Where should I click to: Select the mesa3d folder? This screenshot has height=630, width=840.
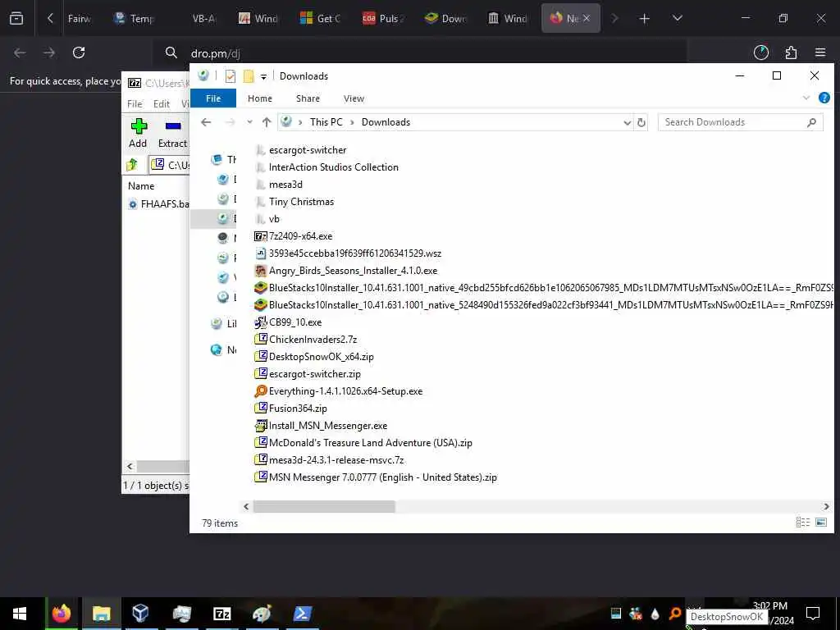click(279, 185)
